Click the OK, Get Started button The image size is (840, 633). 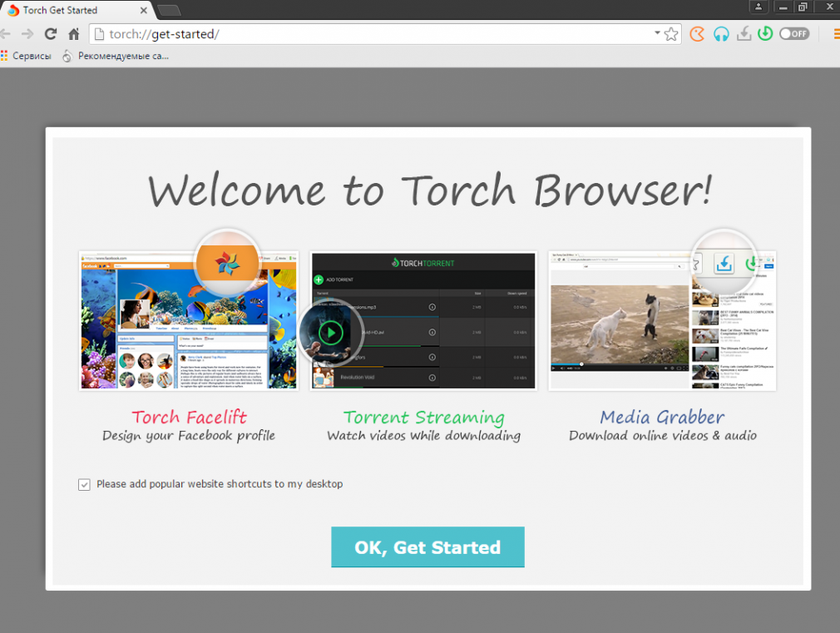point(427,546)
